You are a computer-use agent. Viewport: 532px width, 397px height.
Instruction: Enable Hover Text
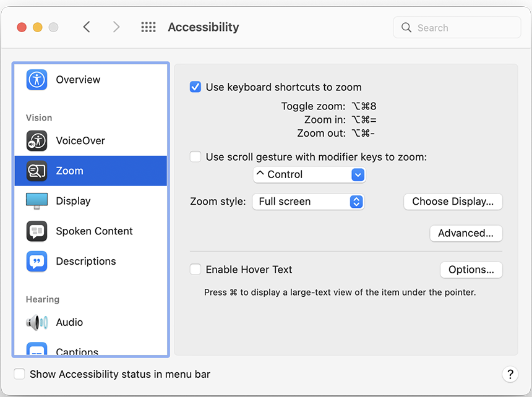(195, 269)
